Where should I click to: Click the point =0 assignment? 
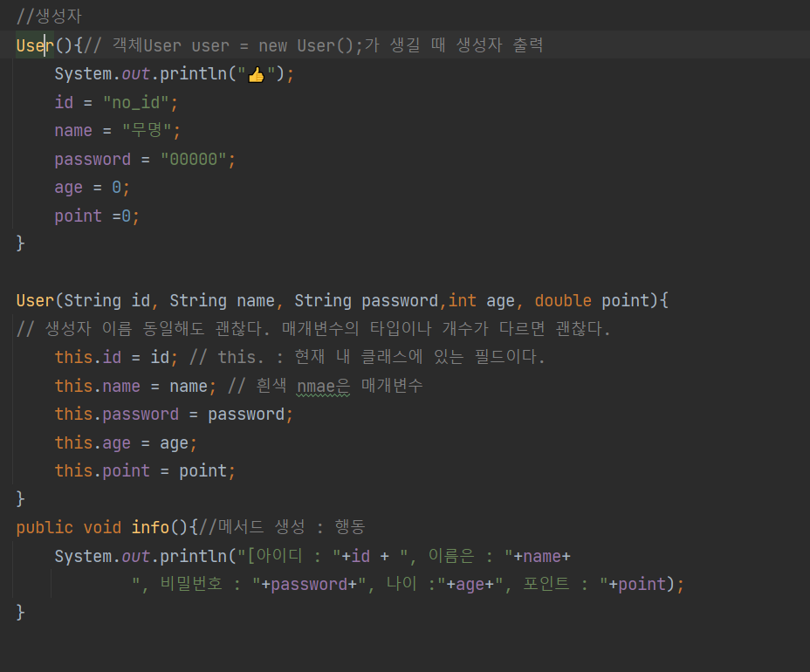[97, 216]
